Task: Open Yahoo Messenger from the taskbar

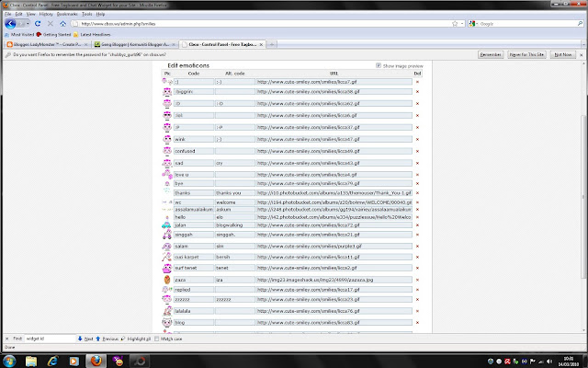Action: [118, 362]
